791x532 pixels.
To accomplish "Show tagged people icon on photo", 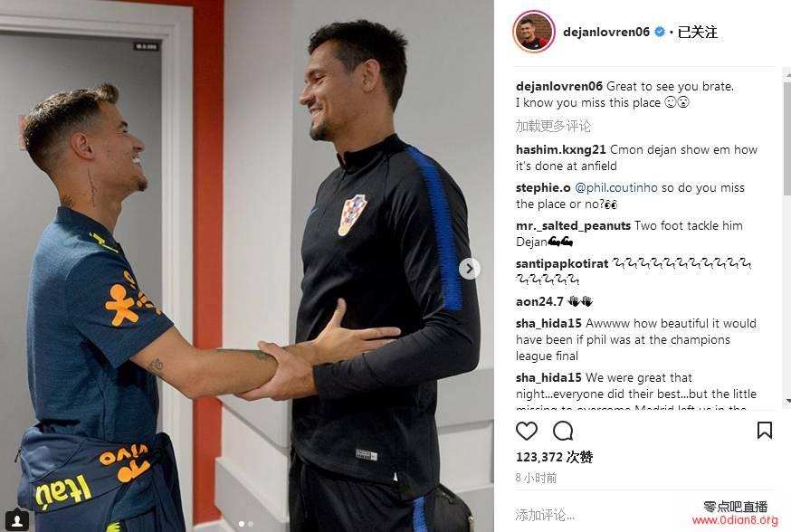I will click(16, 520).
